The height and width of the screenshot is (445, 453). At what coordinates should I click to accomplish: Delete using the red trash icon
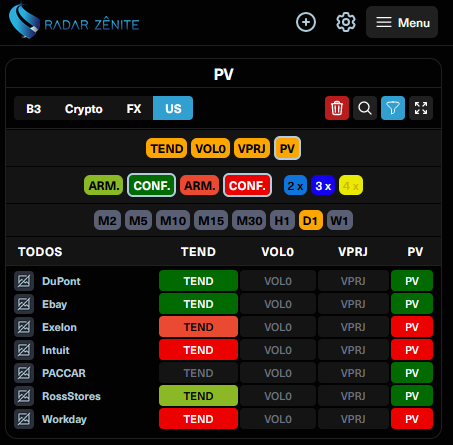click(x=337, y=108)
